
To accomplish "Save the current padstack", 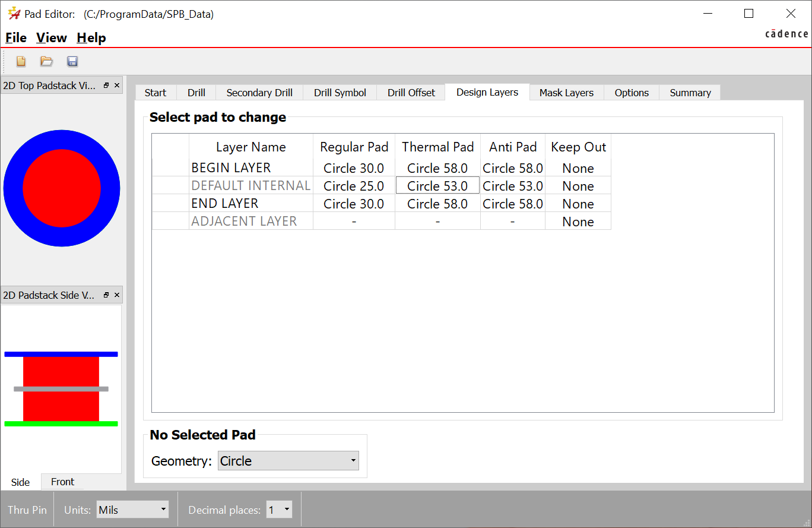I will (72, 61).
